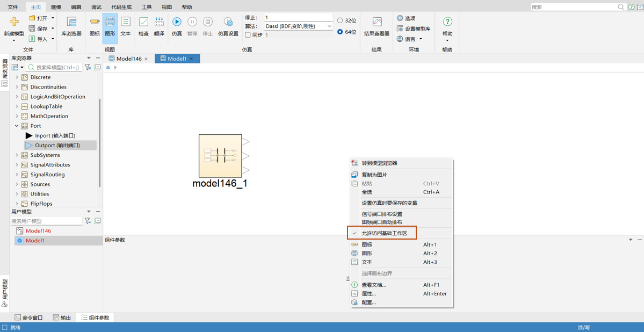The height and width of the screenshot is (332, 644).
Task: Switch to 文本 text view in ribbon
Action: pyautogui.click(x=125, y=23)
